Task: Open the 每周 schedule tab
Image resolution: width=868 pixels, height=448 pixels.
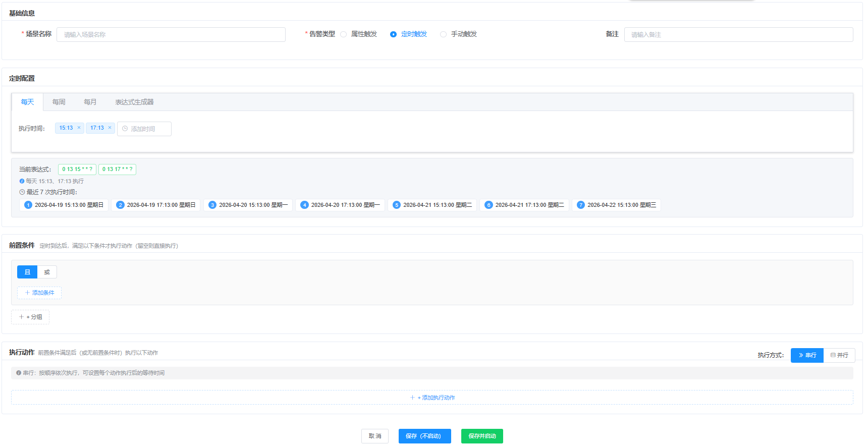Action: (x=59, y=102)
